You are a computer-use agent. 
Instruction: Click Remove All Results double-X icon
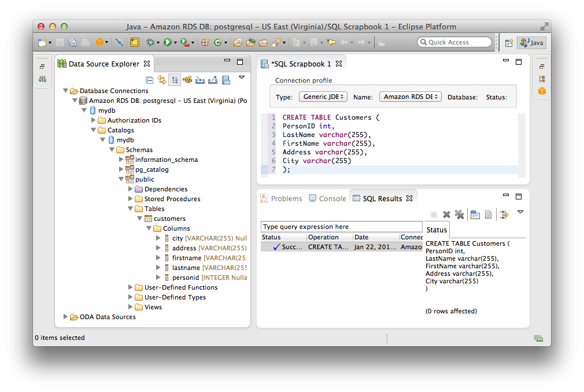click(459, 215)
